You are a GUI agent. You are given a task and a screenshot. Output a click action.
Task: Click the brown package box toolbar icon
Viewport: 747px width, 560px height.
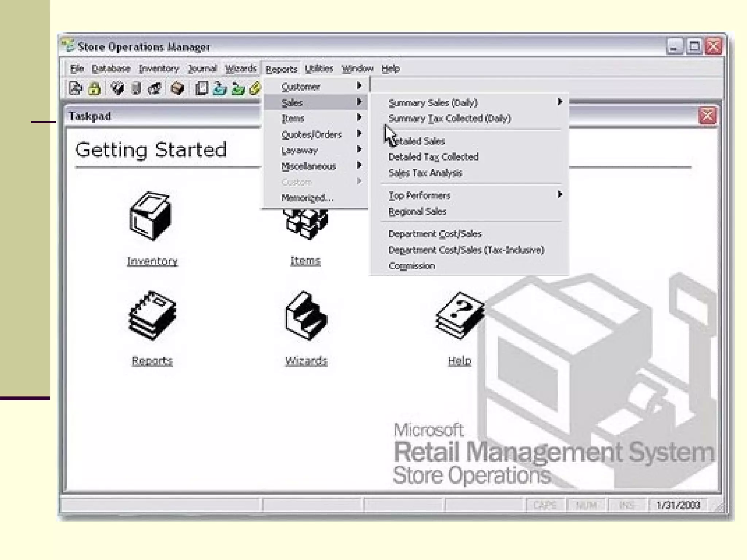coord(178,89)
